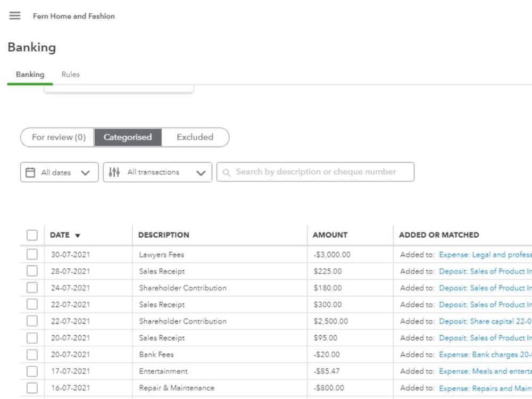Click the Categorised filter button

pyautogui.click(x=127, y=137)
